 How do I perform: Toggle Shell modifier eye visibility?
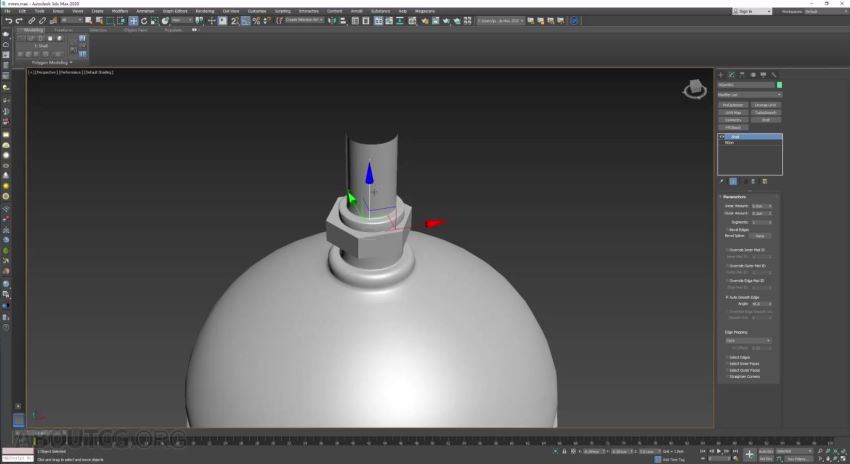(x=722, y=137)
